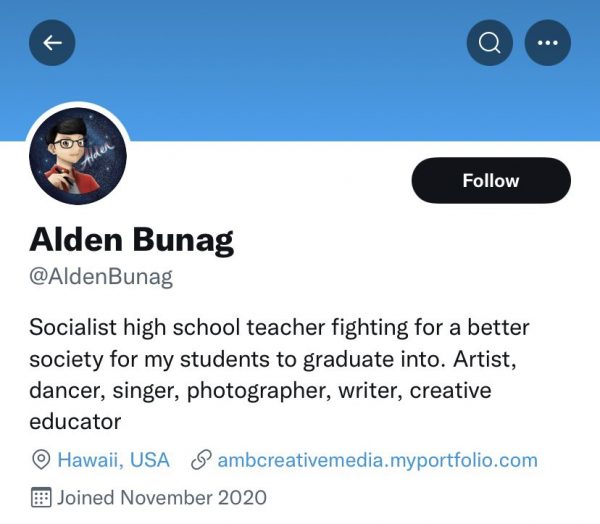Click the calendar icon beside join date
This screenshot has height=524, width=600.
[x=41, y=496]
